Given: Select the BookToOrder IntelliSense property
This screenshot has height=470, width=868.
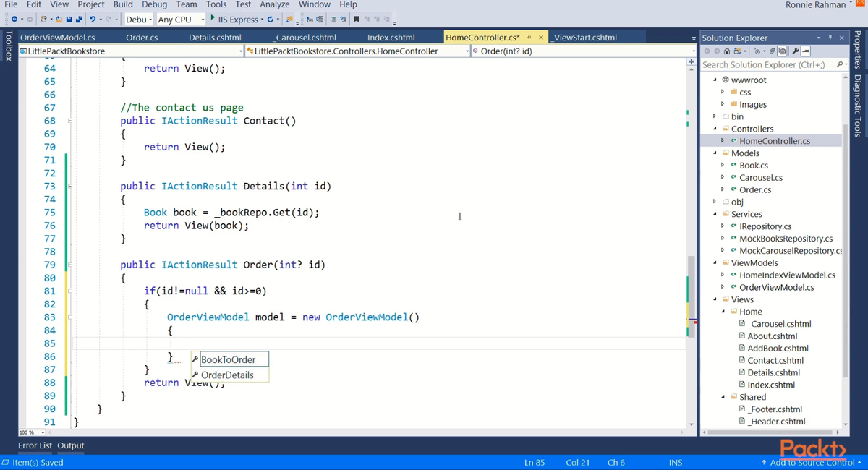Looking at the screenshot, I should point(229,359).
